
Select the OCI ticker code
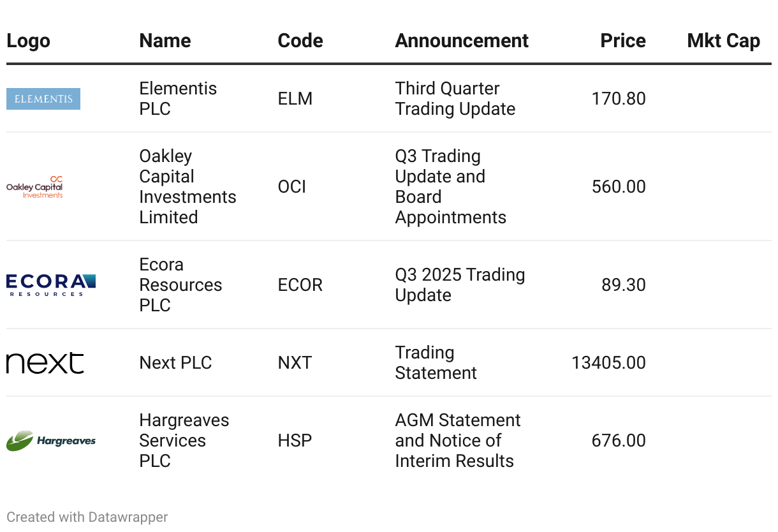tap(292, 187)
